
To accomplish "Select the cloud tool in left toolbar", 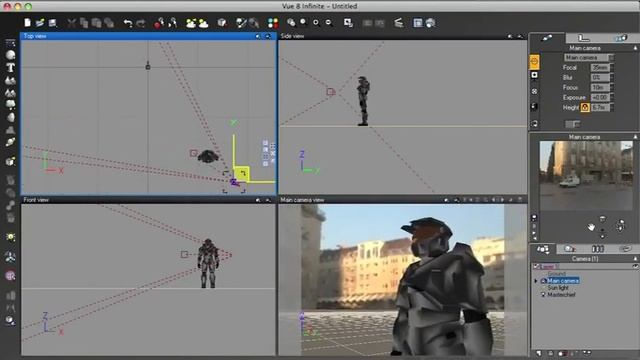I will 10,105.
